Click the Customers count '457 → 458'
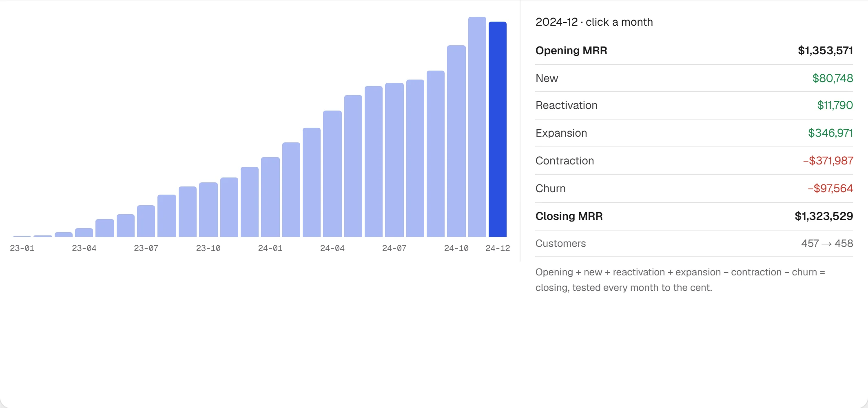The width and height of the screenshot is (868, 408). tap(827, 244)
